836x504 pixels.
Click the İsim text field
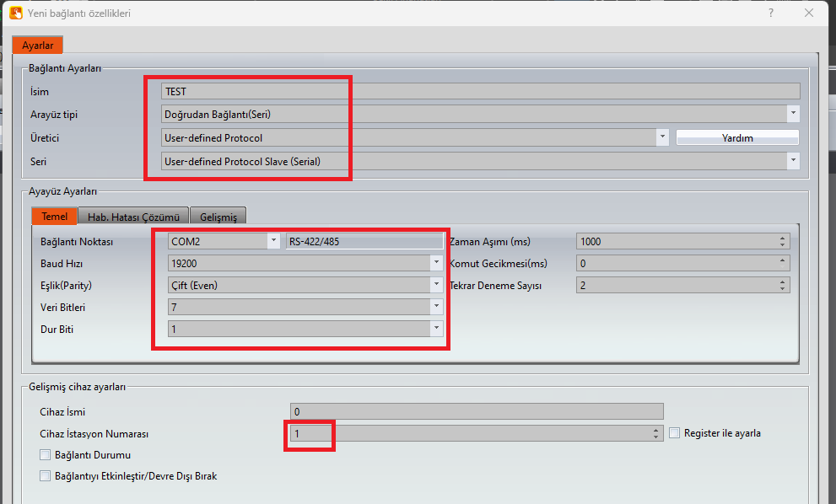tap(481, 92)
